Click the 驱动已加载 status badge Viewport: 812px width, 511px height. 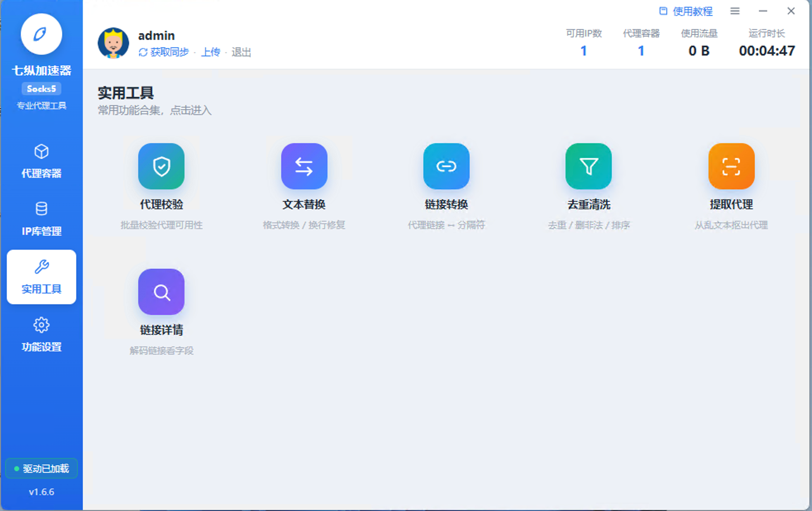click(41, 468)
